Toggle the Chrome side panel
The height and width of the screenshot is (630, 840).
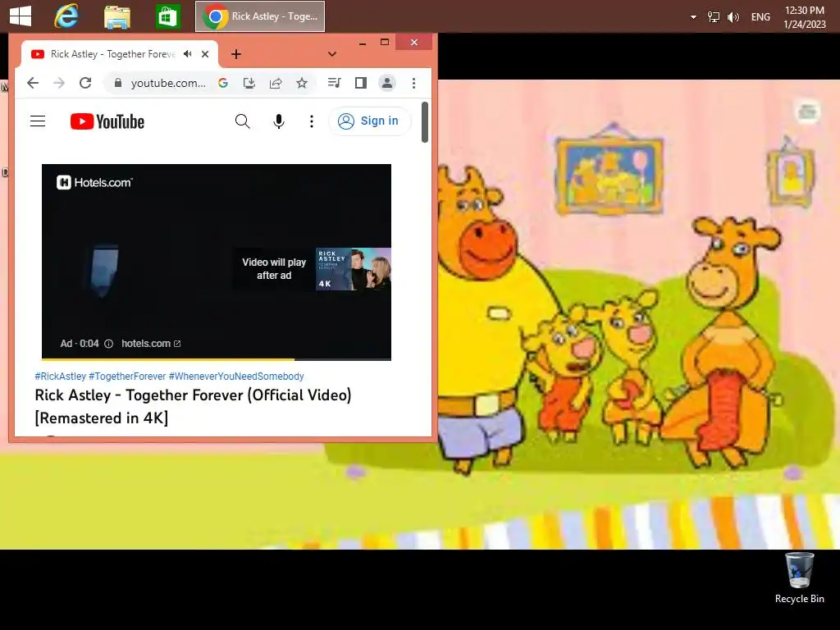point(361,83)
